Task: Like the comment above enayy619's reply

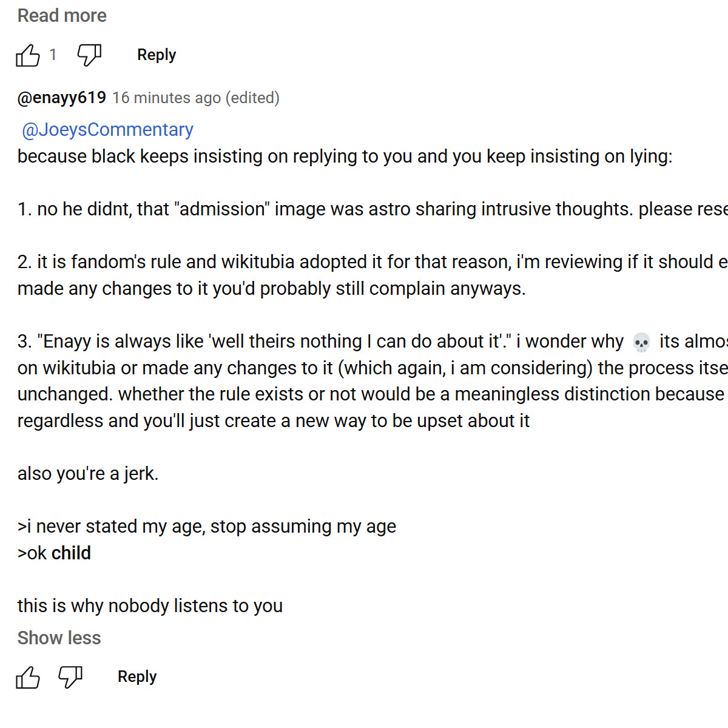Action: click(x=28, y=55)
